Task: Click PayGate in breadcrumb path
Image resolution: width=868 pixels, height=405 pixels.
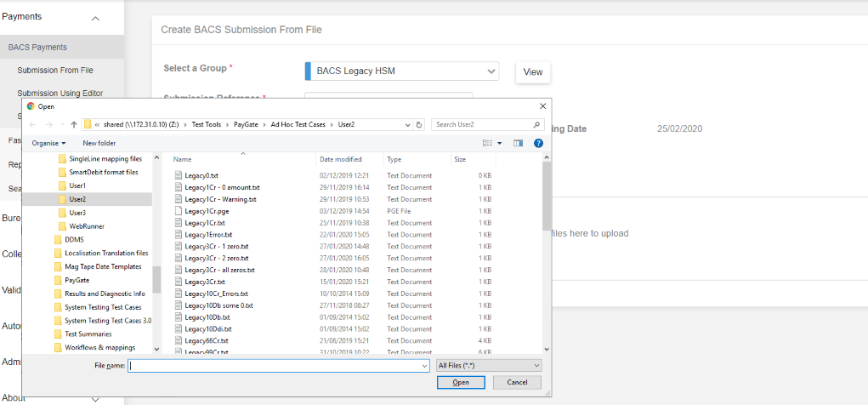Action: tap(246, 125)
